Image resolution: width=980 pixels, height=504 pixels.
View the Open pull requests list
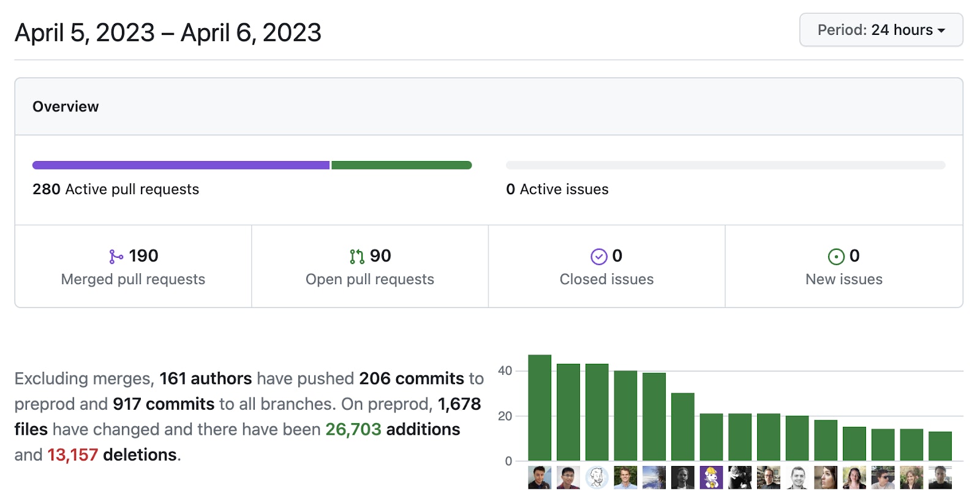[x=369, y=279]
